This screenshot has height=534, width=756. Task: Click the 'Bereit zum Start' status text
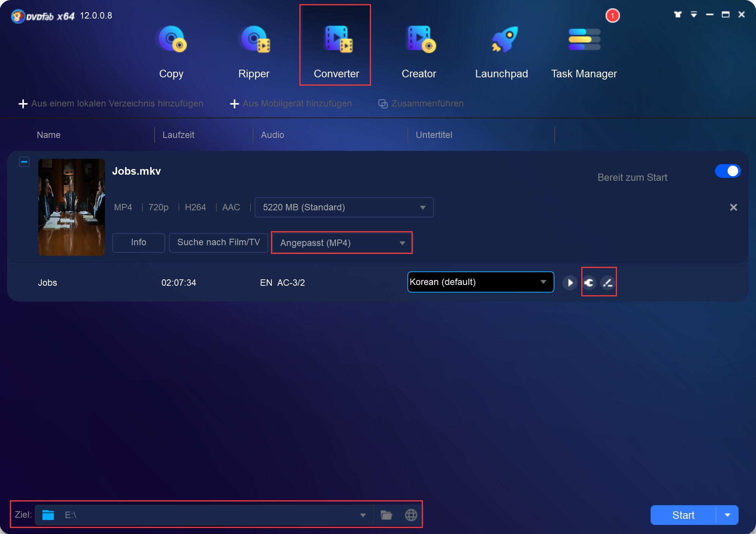point(632,177)
